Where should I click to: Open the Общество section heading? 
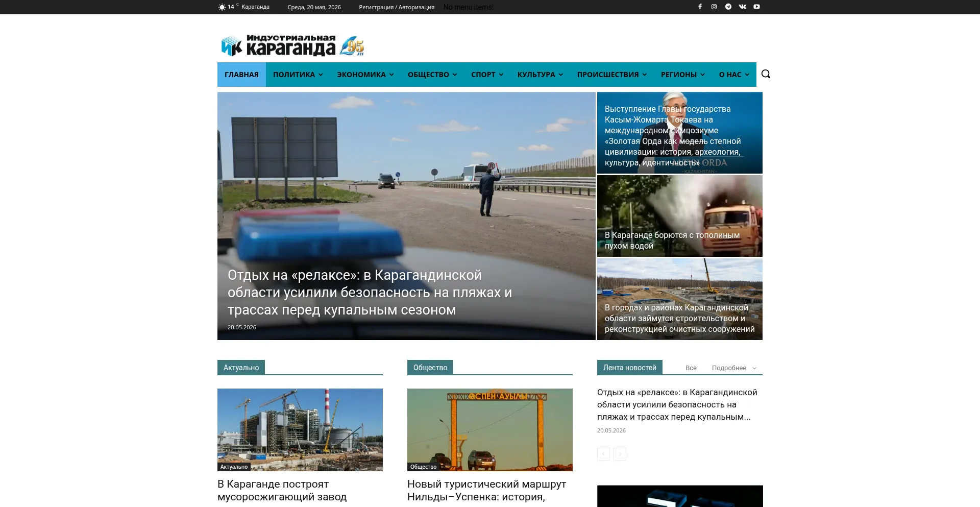point(430,368)
